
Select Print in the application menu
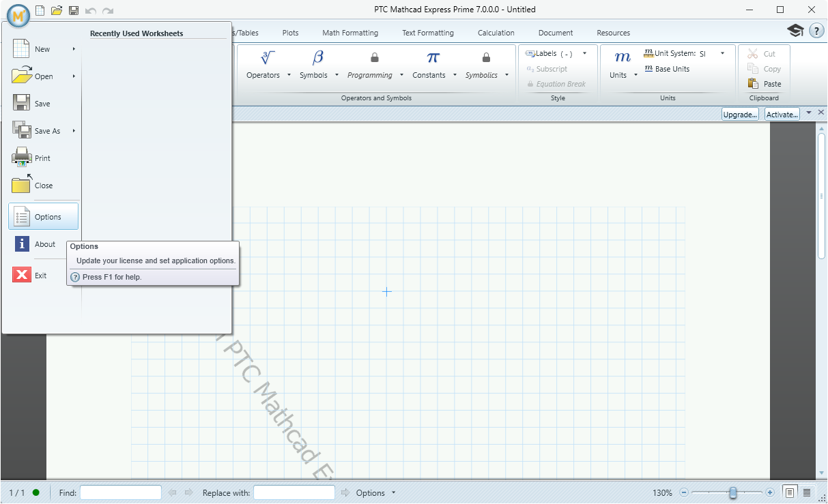44,158
